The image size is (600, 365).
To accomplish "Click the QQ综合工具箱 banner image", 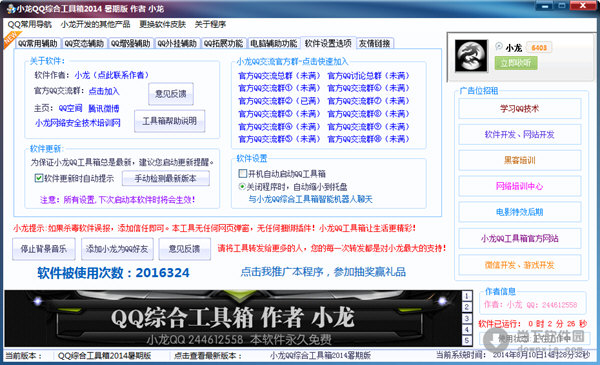I will [x=233, y=318].
